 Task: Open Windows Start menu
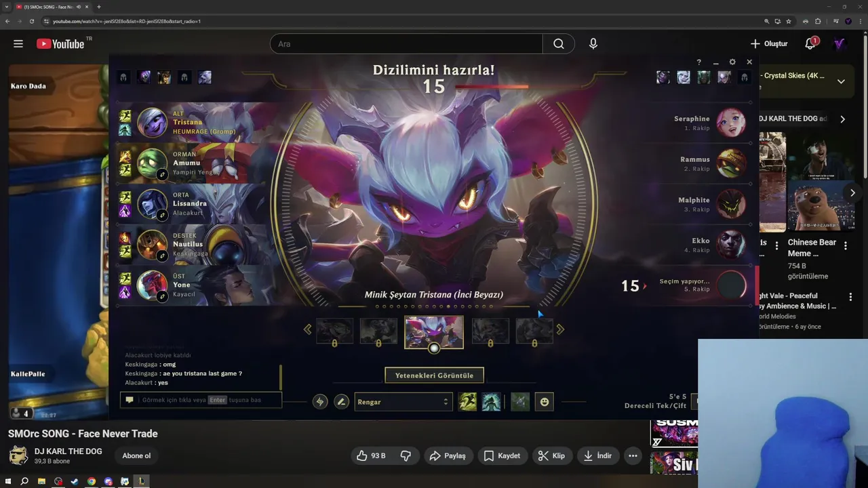tap(8, 481)
